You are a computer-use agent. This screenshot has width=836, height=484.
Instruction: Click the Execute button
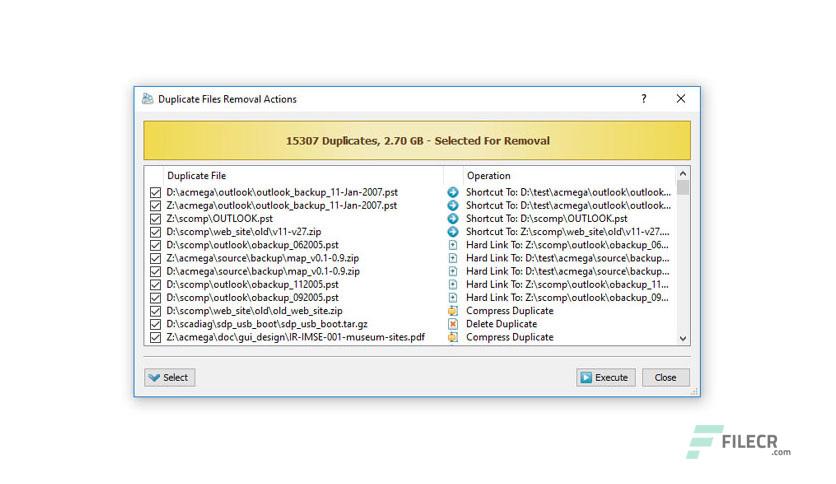point(606,377)
